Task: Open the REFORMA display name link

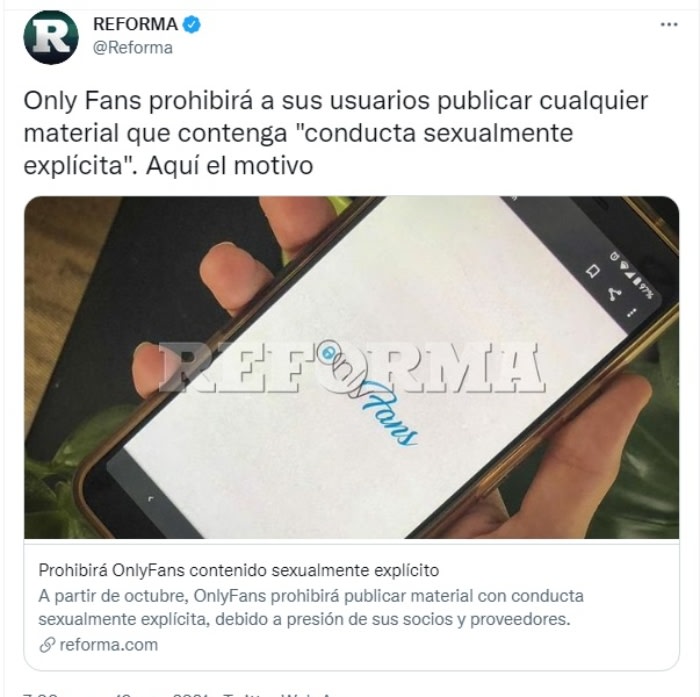Action: (x=135, y=24)
